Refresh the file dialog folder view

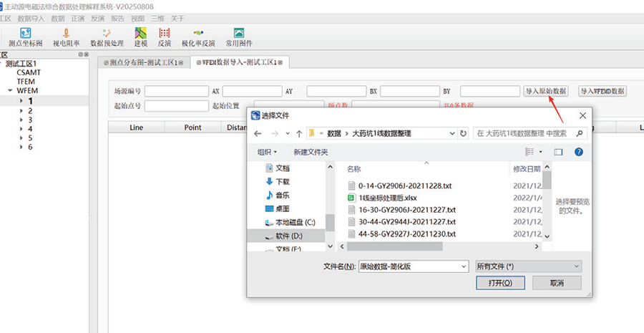(464, 133)
